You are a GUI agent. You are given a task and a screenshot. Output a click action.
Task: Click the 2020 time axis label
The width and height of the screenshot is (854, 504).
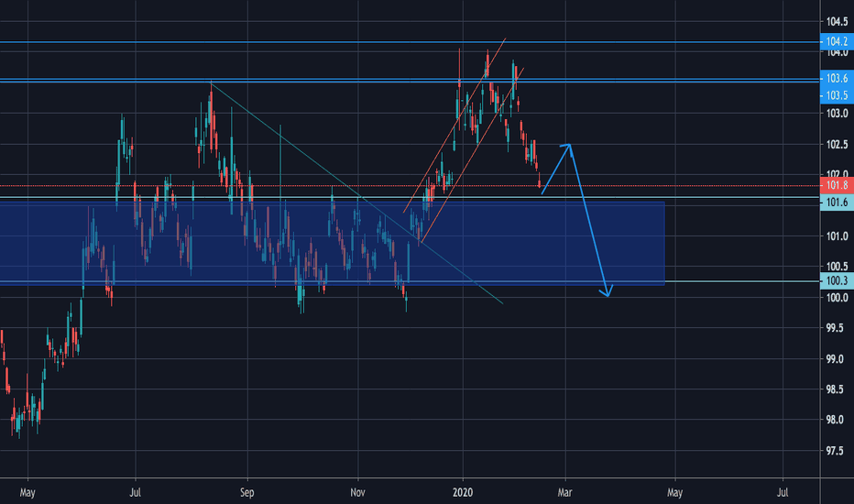(463, 493)
